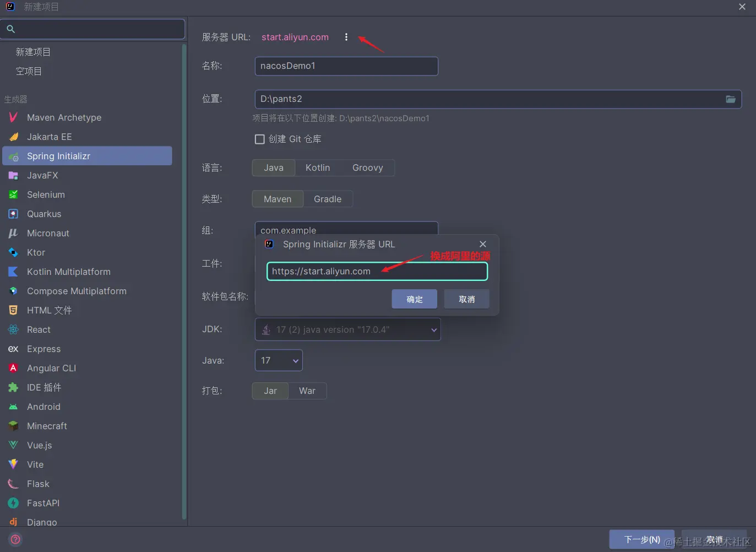Click the Django generator icon
The height and width of the screenshot is (552, 756).
13,522
